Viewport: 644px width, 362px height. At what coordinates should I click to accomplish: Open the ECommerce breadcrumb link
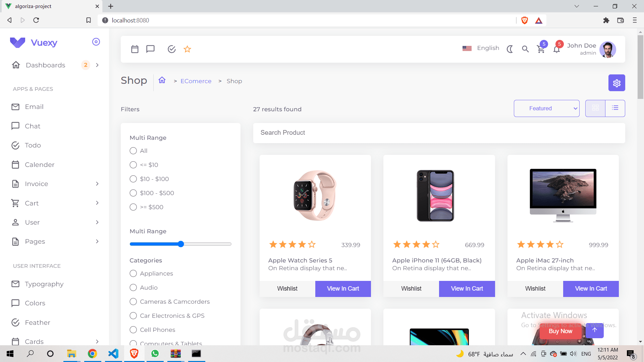196,81
